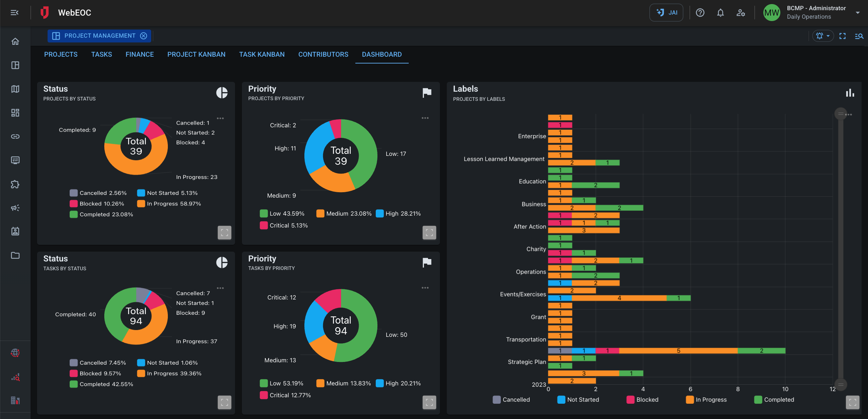Click the bar chart icon on Labels panel

[849, 93]
